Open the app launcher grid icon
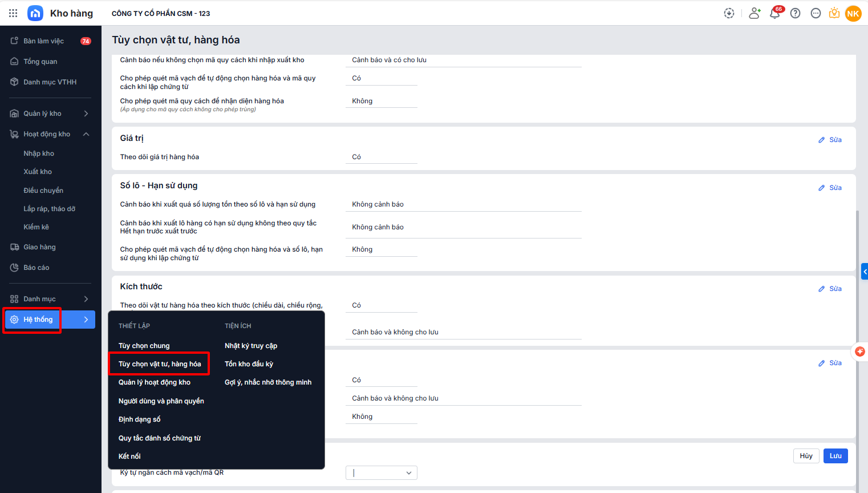868x493 pixels. pos(13,13)
